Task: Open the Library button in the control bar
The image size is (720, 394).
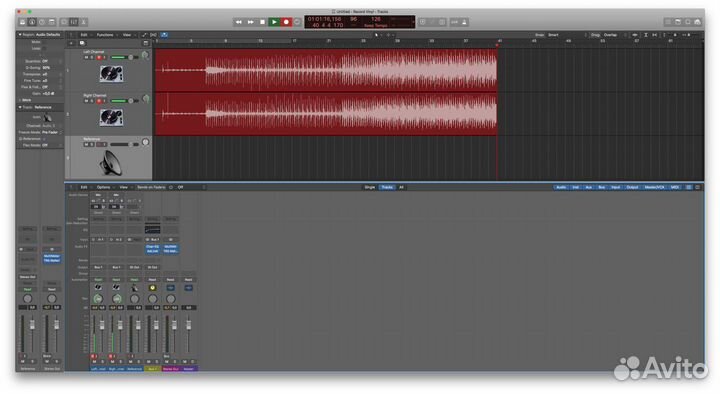Action: point(22,22)
